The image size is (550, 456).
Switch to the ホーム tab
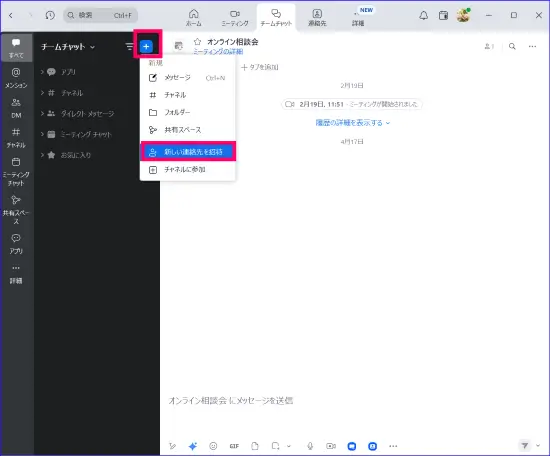[x=194, y=18]
